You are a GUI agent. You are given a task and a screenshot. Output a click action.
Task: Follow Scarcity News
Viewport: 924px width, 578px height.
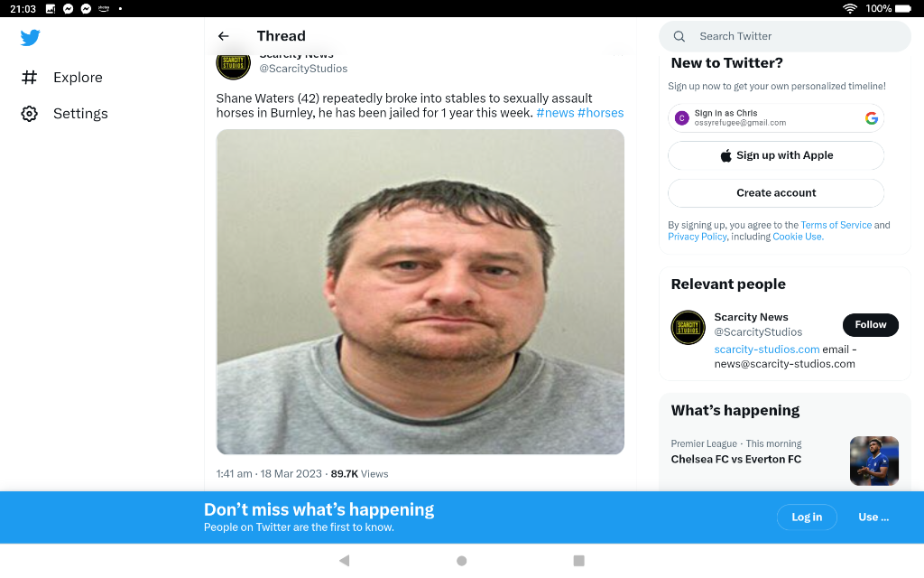pos(871,325)
